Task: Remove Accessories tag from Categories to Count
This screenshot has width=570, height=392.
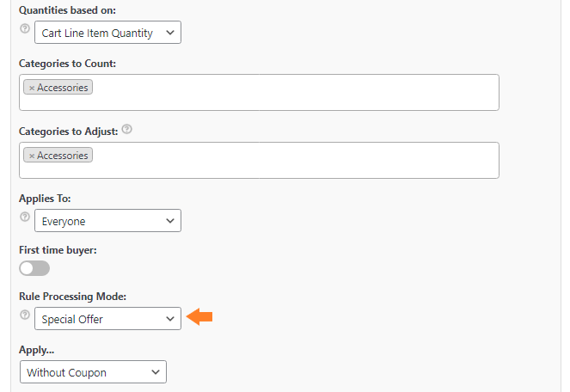Action: 32,88
